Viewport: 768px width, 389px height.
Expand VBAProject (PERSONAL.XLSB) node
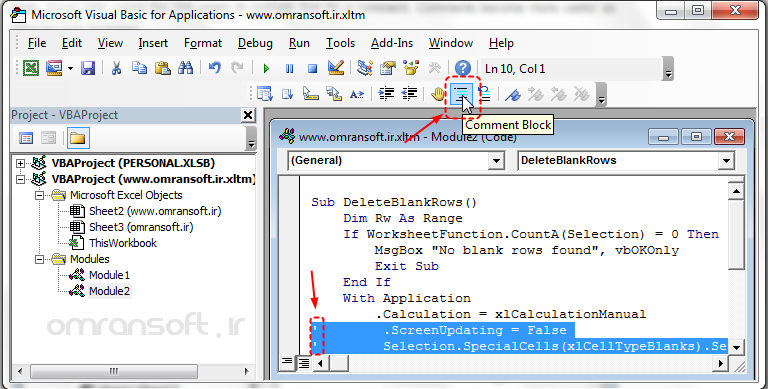pos(20,163)
